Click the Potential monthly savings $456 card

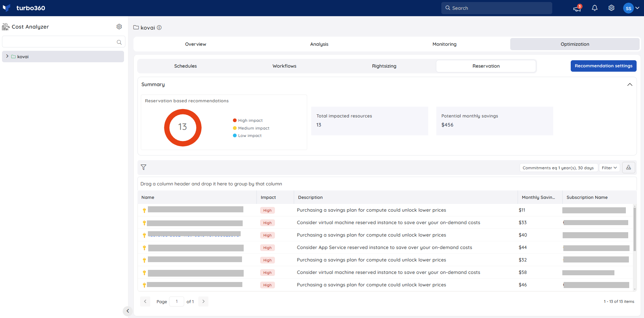[494, 121]
